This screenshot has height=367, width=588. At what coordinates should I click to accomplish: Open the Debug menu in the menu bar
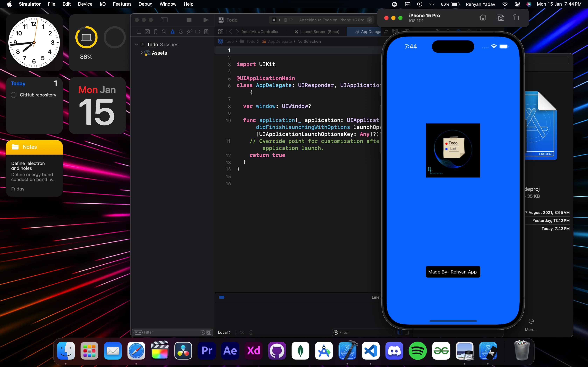(x=145, y=4)
